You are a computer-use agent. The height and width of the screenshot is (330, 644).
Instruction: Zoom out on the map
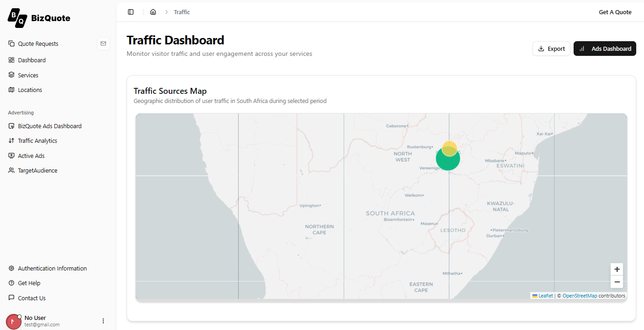tap(617, 282)
